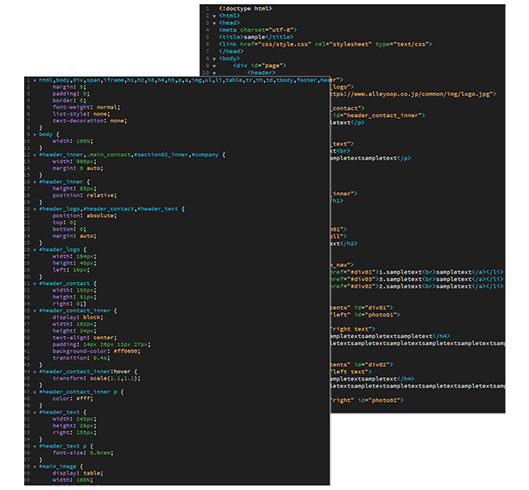Click the id="header_contact_inner" HTML line
This screenshot has height=490, width=529.
tap(378, 115)
